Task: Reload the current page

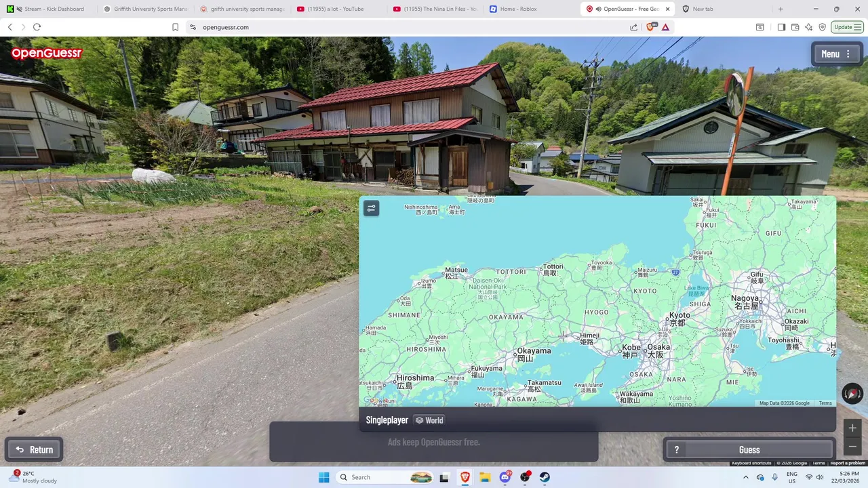Action: pos(37,27)
